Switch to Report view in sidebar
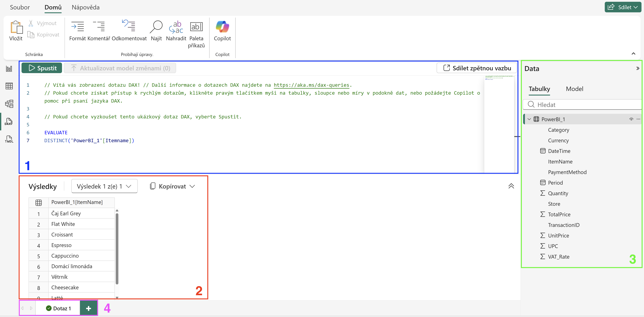Viewport: 644px width, 317px height. [9, 69]
